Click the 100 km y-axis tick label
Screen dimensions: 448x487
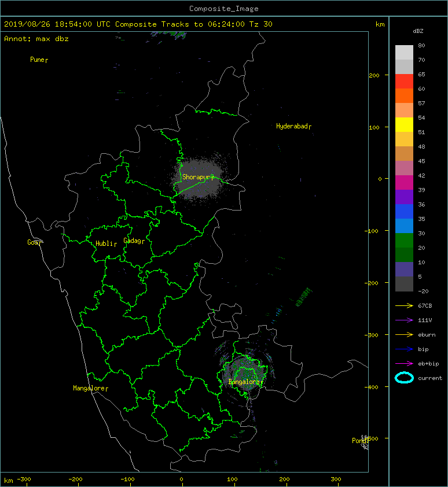(374, 127)
